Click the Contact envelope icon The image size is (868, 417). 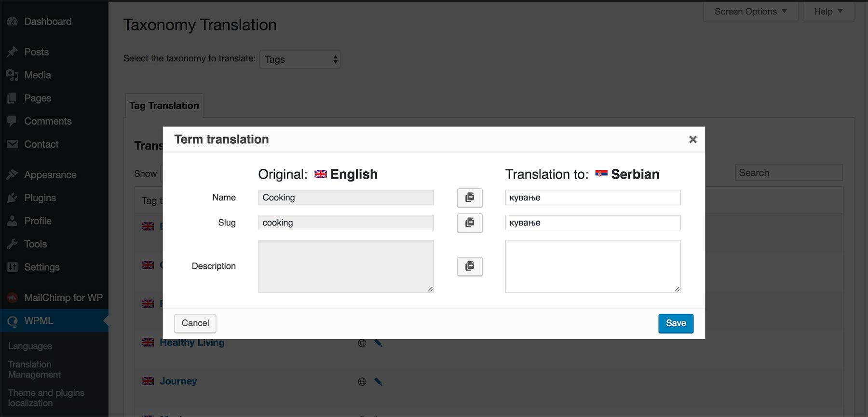pyautogui.click(x=13, y=144)
